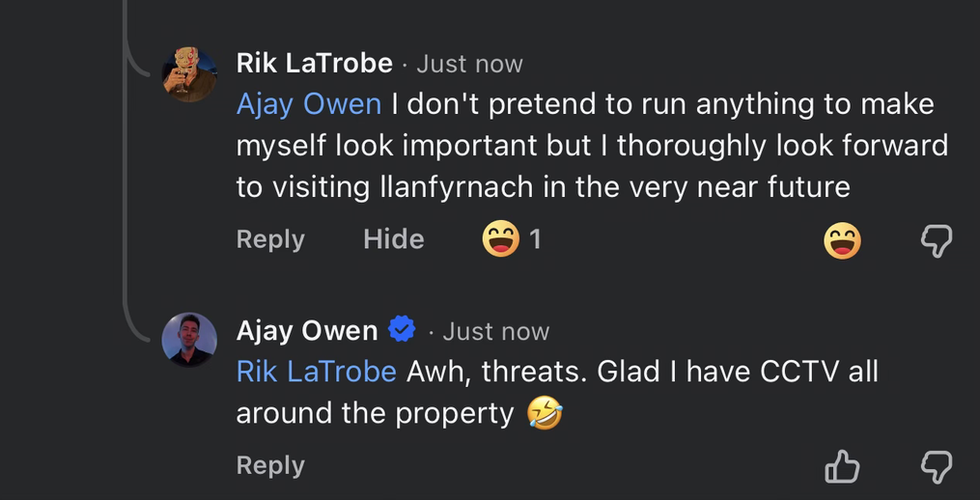Click Ajay Owen's profile picture
This screenshot has height=500, width=980.
[x=189, y=340]
